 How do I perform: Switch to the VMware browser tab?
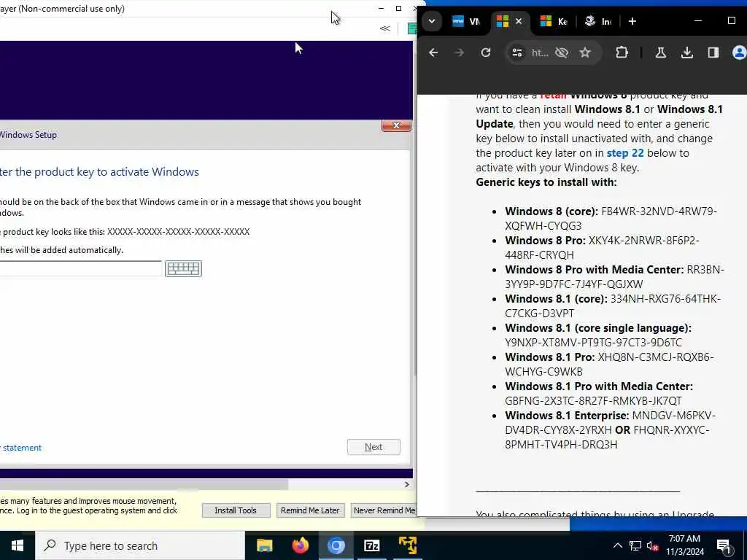pyautogui.click(x=466, y=21)
